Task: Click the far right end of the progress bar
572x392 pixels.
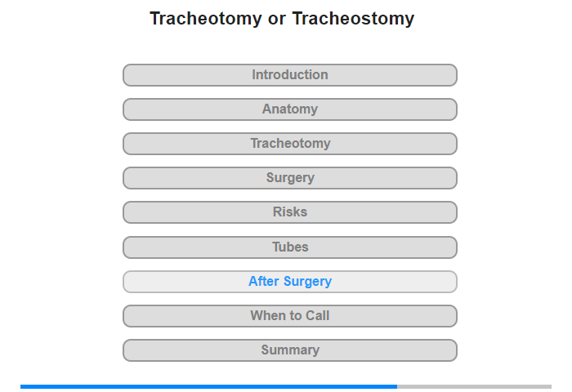Action: 551,386
